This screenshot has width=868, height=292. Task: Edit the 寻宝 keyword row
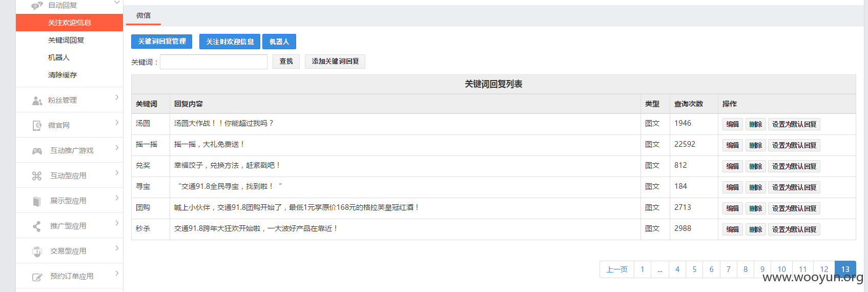733,187
